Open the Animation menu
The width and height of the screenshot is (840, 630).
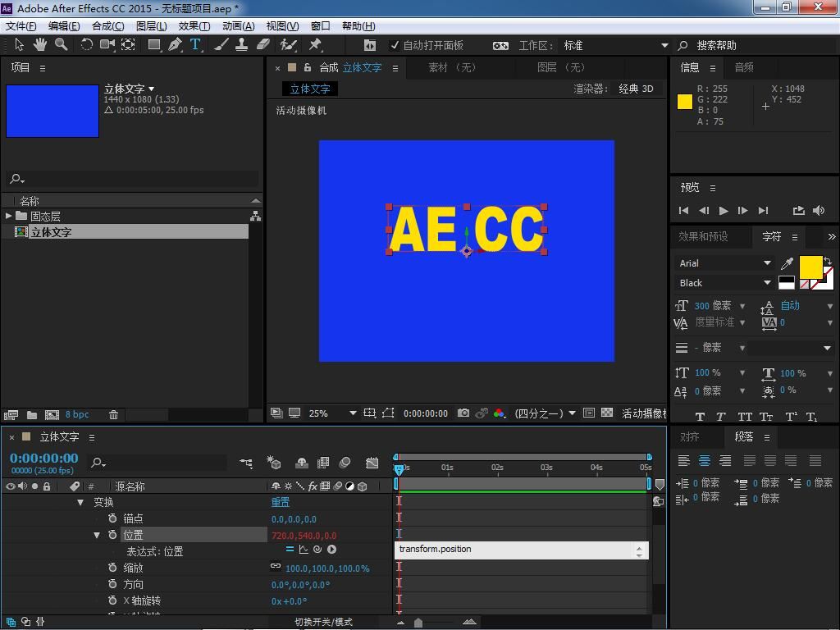(x=239, y=25)
